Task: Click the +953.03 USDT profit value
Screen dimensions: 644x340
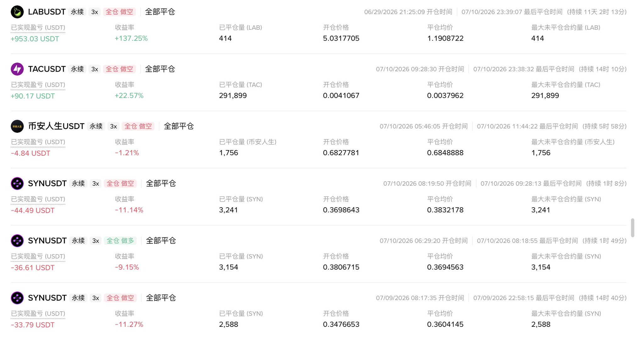Action: (x=35, y=39)
